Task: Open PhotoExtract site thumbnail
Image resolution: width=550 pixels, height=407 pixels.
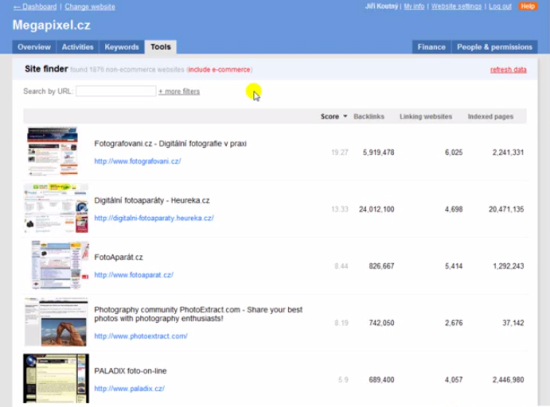Action: tap(56, 322)
